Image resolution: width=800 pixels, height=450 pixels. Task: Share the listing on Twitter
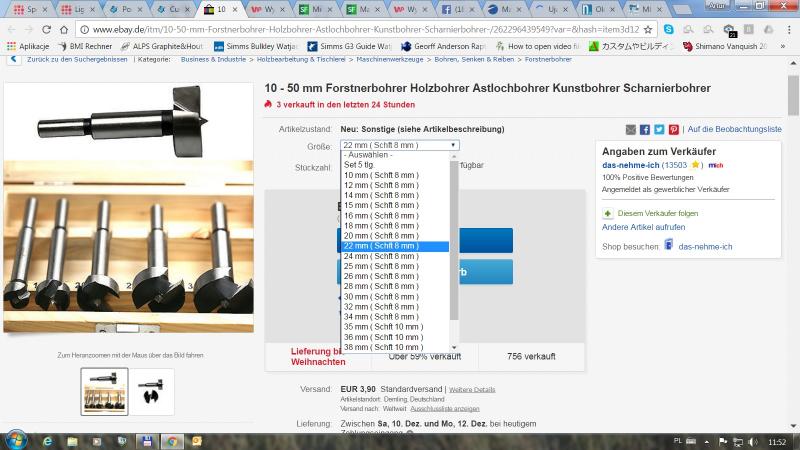(659, 129)
